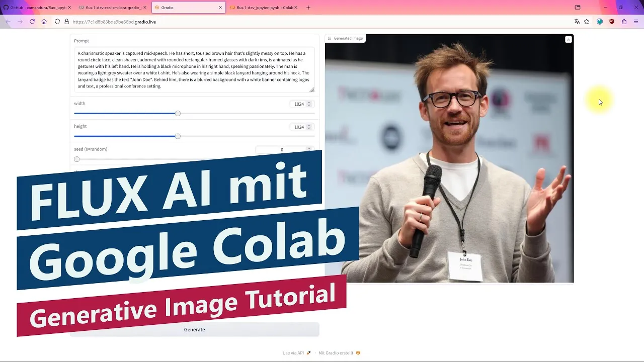This screenshot has width=644, height=362.
Task: Reload the Gradio page
Action: pyautogui.click(x=32, y=22)
